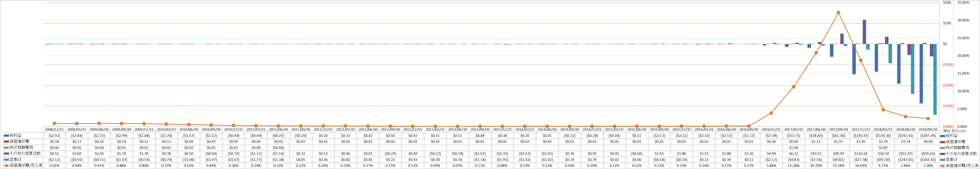Click blue 純利益 swatch in right-side legend
The image size is (980, 169).
[942, 136]
